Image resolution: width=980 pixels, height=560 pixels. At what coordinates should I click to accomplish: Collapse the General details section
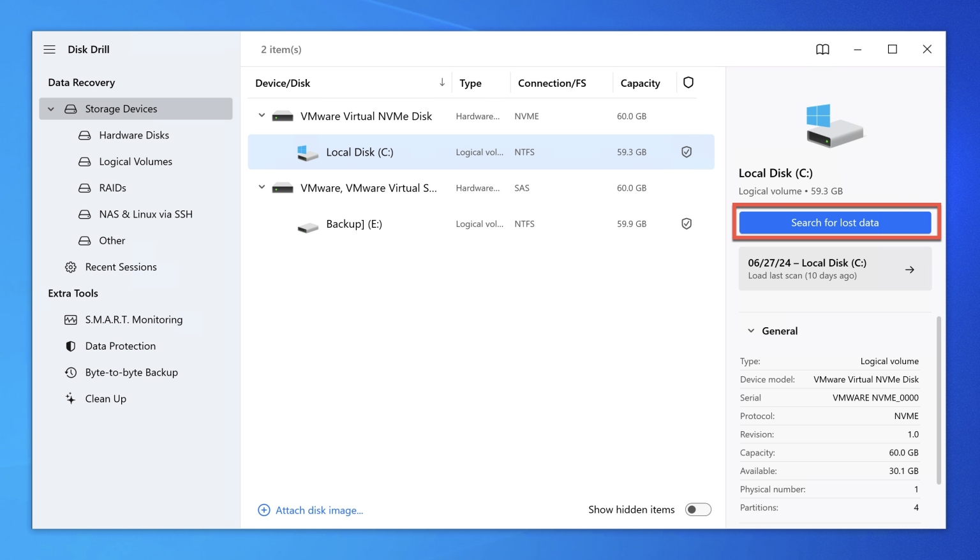coord(751,330)
